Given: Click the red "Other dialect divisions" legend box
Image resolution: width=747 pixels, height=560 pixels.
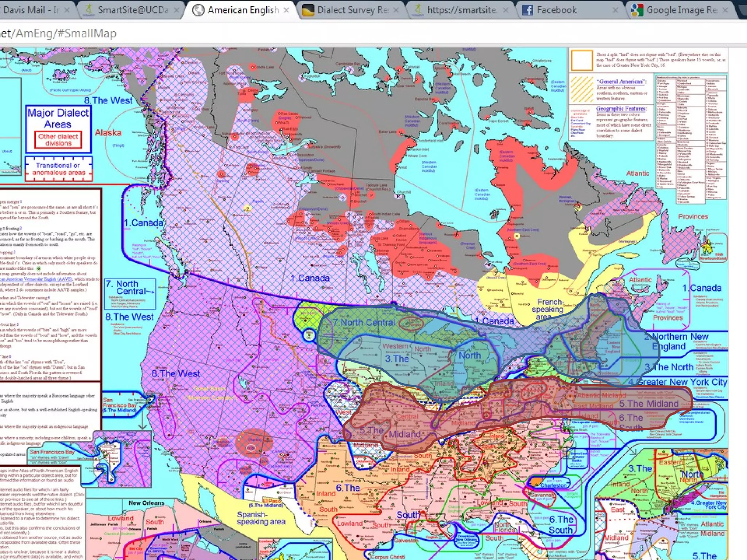Looking at the screenshot, I should tap(58, 140).
